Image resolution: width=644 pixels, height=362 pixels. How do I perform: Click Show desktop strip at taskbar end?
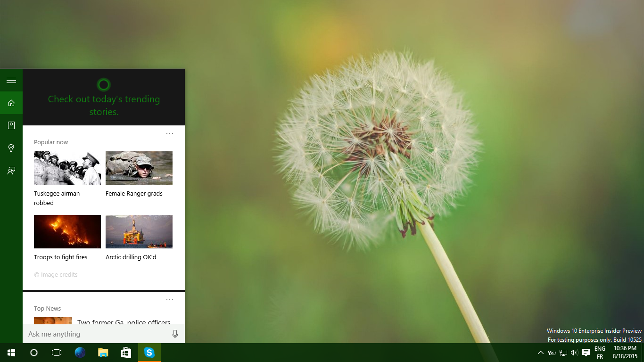click(643, 353)
